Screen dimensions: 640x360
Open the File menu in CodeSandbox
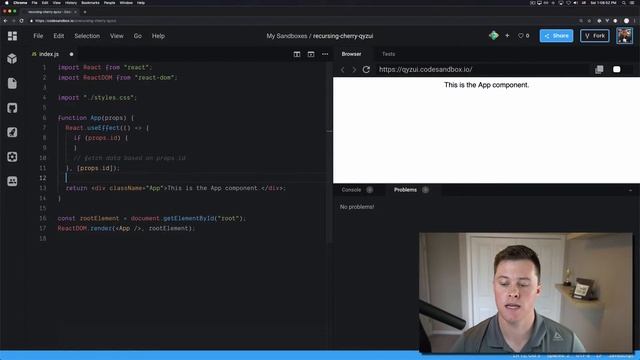click(38, 36)
